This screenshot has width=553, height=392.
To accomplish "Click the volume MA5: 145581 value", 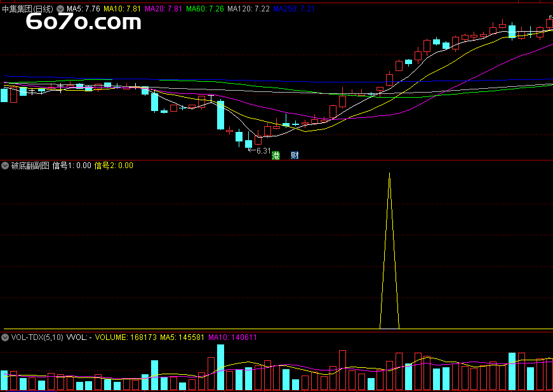I will [182, 337].
